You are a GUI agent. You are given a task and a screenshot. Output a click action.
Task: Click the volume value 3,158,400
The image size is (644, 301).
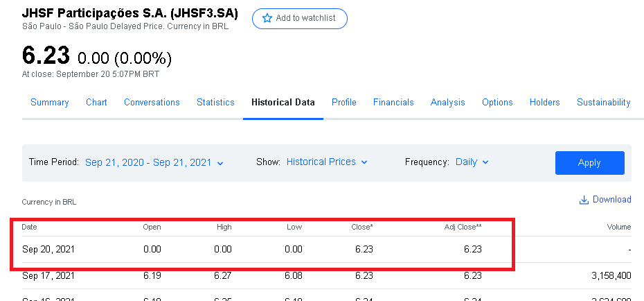point(611,275)
